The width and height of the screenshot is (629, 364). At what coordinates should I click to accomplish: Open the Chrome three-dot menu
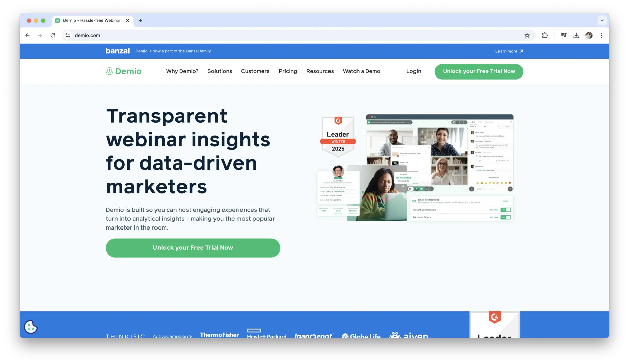(602, 35)
